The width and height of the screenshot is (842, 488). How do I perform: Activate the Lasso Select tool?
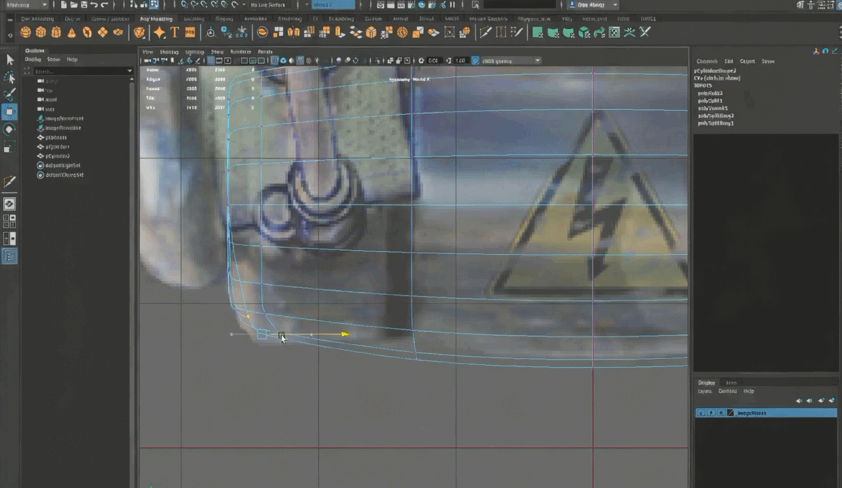pos(9,77)
